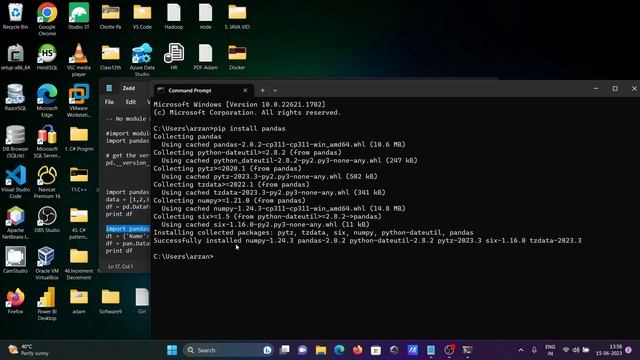Viewport: 640px width, 360px height.
Task: Open the Hadoop file on desktop
Action: (174, 16)
